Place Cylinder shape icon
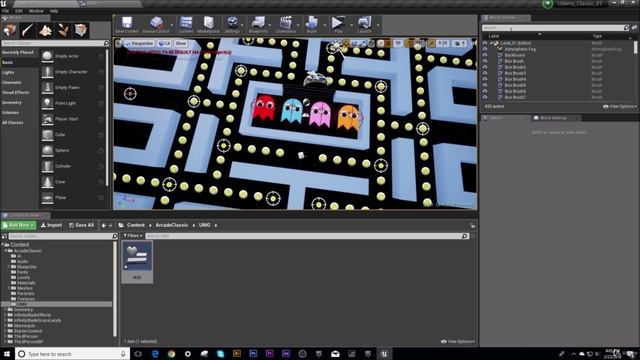Screen dimensions: 640x360 pyautogui.click(x=47, y=166)
